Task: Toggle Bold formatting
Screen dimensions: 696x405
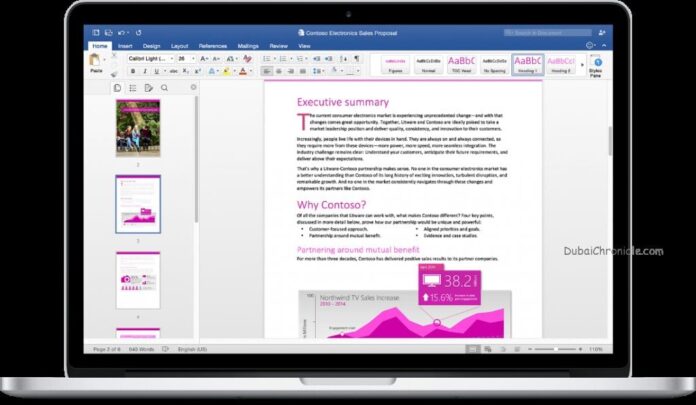Action: tap(133, 71)
